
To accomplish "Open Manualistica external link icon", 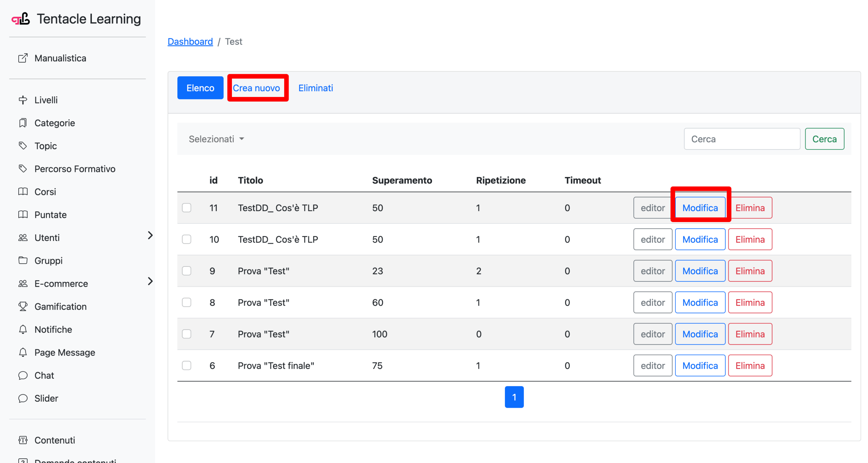I will [23, 58].
